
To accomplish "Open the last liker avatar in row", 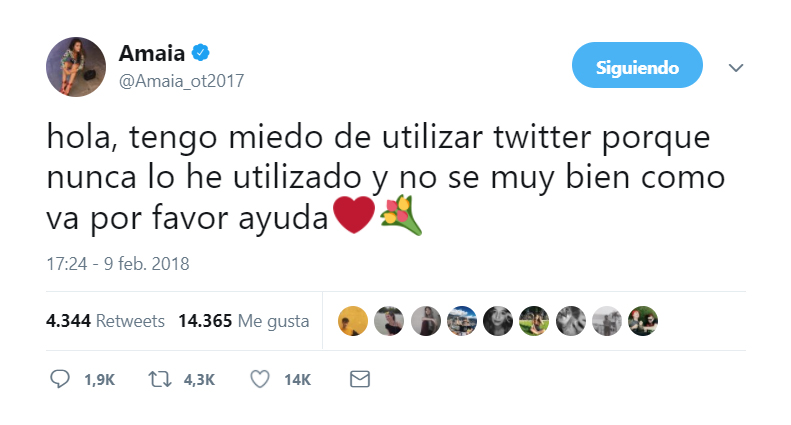I will click(x=643, y=321).
